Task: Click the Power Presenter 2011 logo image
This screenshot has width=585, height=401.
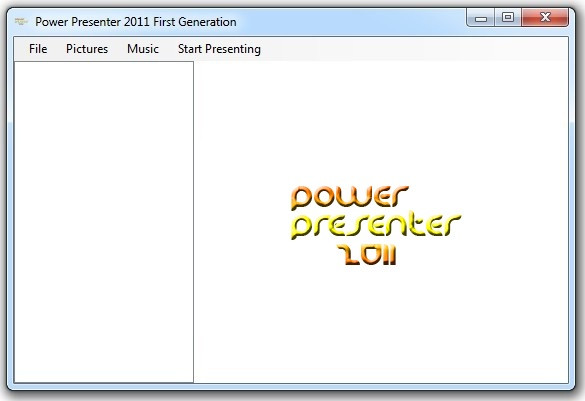Action: pos(376,225)
